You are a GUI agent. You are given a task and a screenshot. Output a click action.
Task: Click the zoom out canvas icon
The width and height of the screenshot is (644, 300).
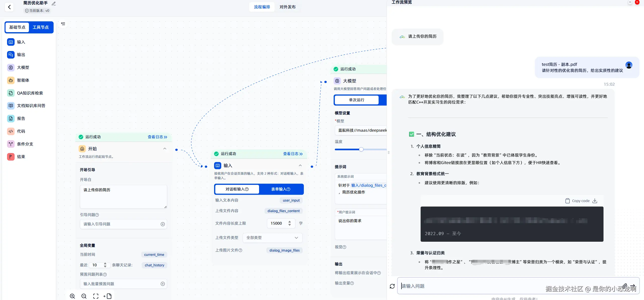(84, 296)
